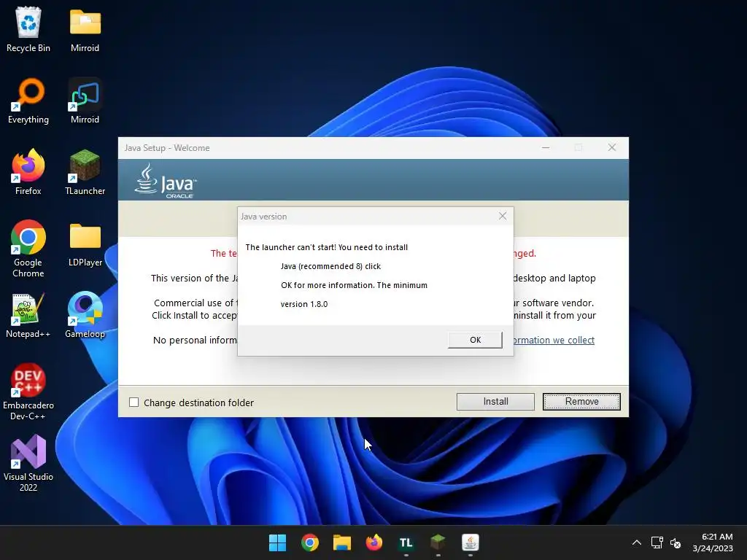Click the Java Setup - Welcome title
The image size is (747, 560).
point(167,148)
